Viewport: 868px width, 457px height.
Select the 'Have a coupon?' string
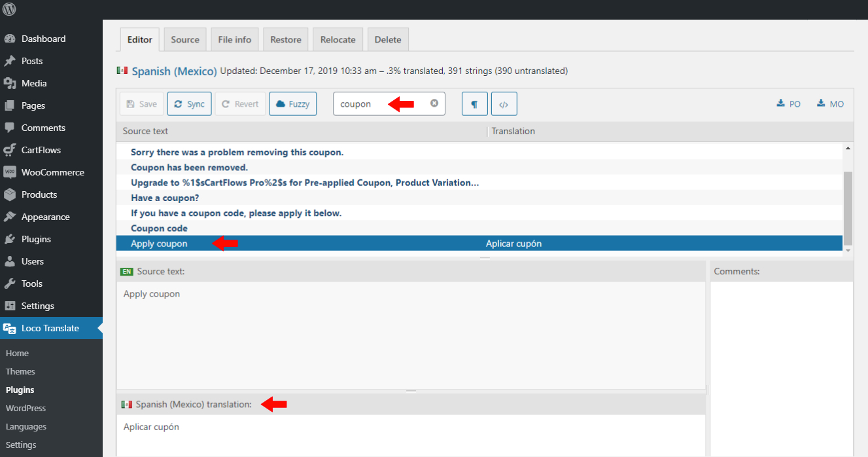tap(165, 198)
